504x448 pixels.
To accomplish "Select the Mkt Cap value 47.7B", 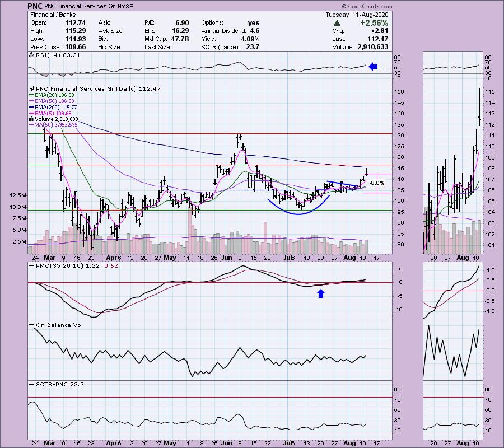I will pos(180,39).
